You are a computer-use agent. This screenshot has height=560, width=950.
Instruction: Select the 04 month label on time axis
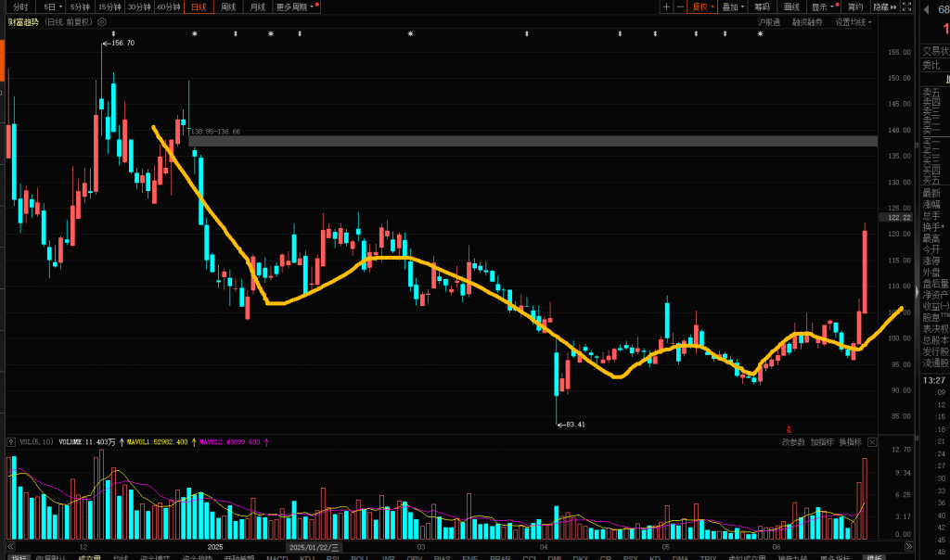(x=544, y=547)
